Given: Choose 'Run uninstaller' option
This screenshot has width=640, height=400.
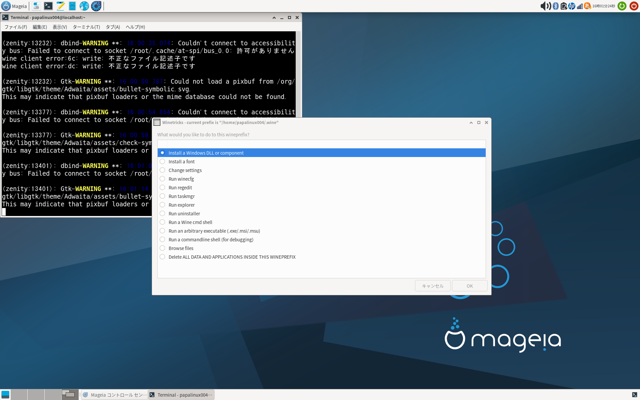Looking at the screenshot, I should point(162,214).
